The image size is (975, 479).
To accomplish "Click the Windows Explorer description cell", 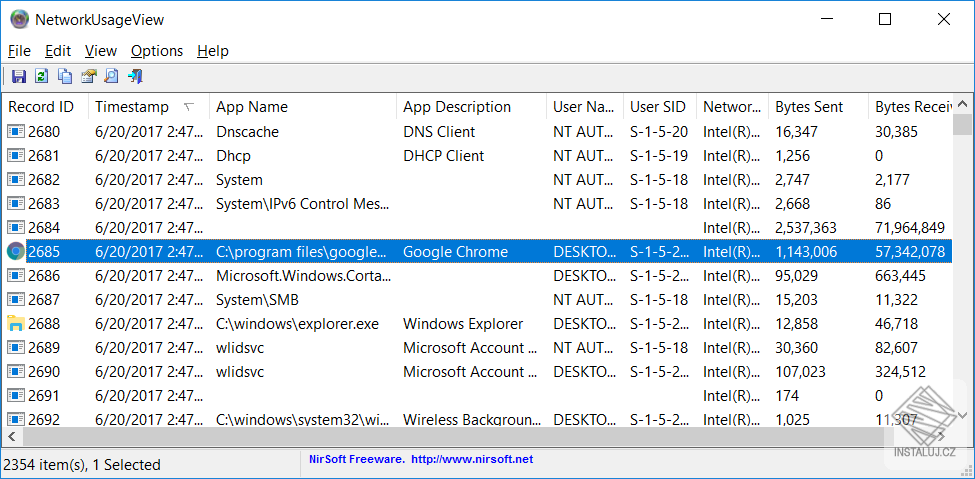I will (x=463, y=324).
